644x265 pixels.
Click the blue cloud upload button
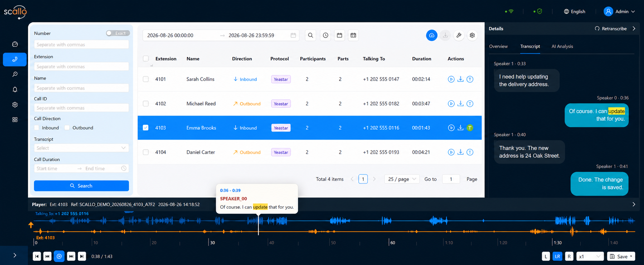432,35
